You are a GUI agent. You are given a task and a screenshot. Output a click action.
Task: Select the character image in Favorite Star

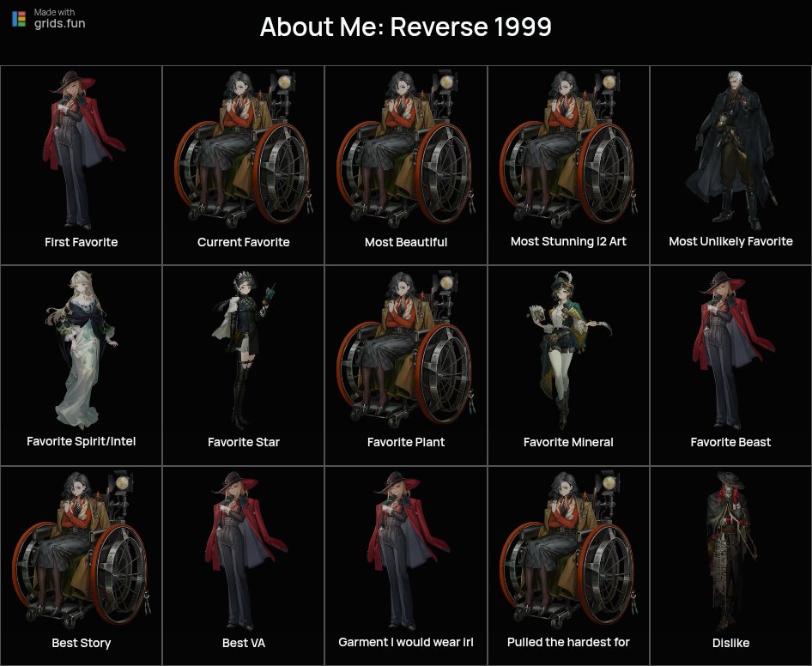[244, 350]
